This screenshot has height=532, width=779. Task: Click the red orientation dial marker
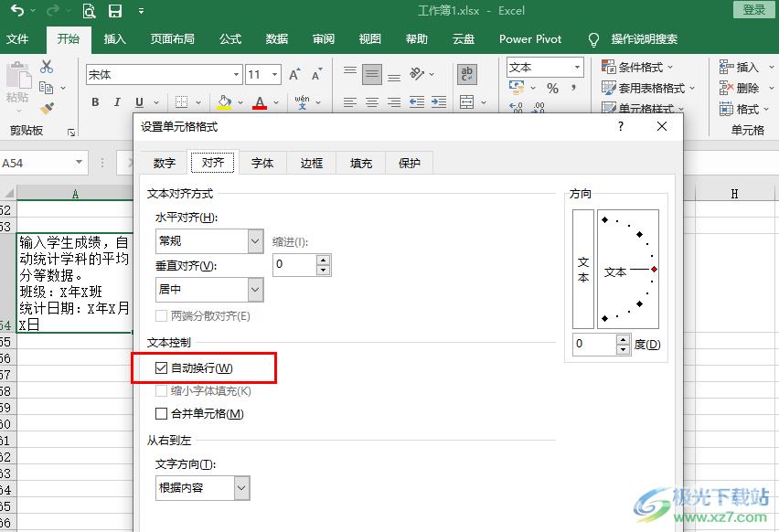[x=655, y=269]
